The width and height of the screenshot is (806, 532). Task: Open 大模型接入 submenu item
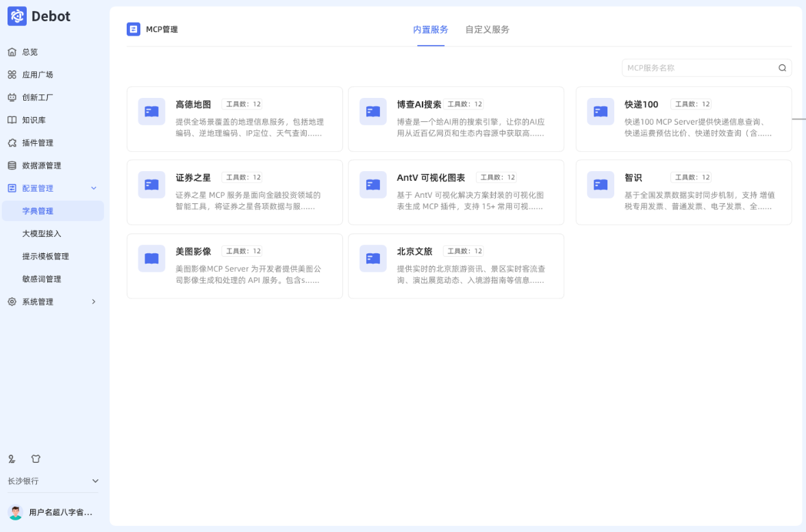pos(42,233)
